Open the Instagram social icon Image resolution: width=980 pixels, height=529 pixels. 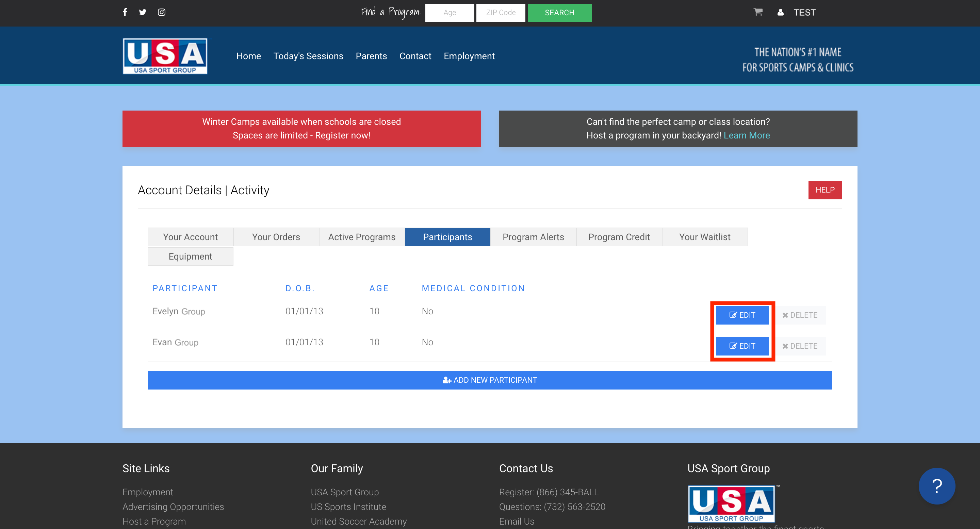tap(162, 12)
